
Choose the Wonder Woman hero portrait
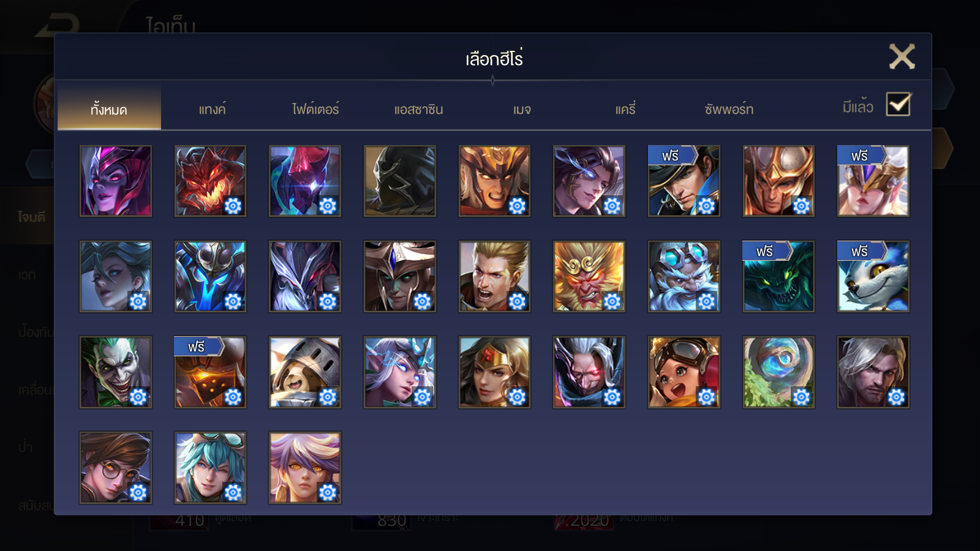pyautogui.click(x=494, y=372)
